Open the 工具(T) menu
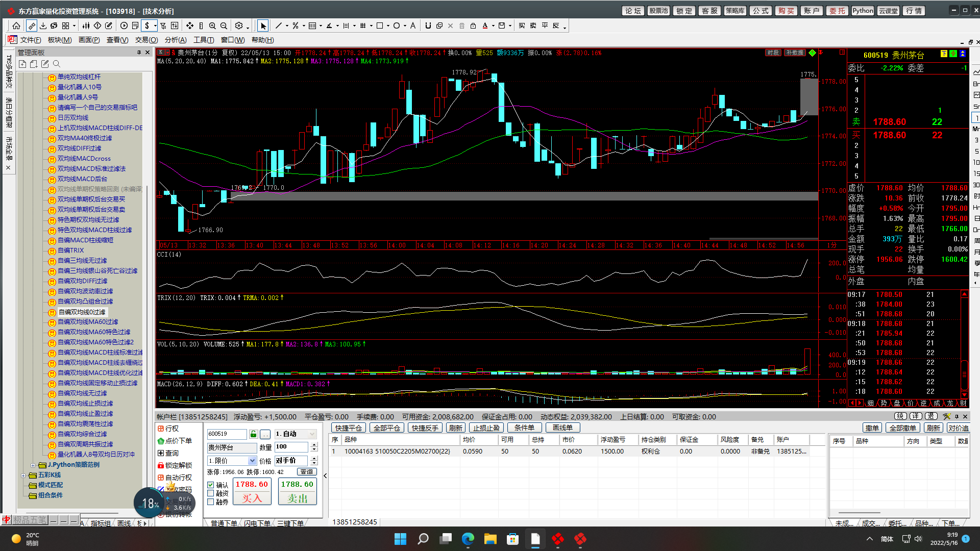This screenshot has width=980, height=551. tap(204, 40)
